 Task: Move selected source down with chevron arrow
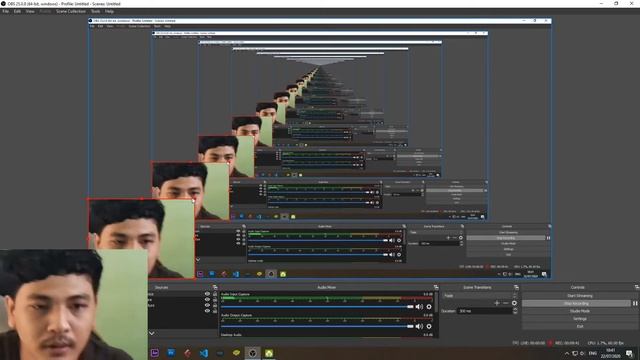pos(151,333)
